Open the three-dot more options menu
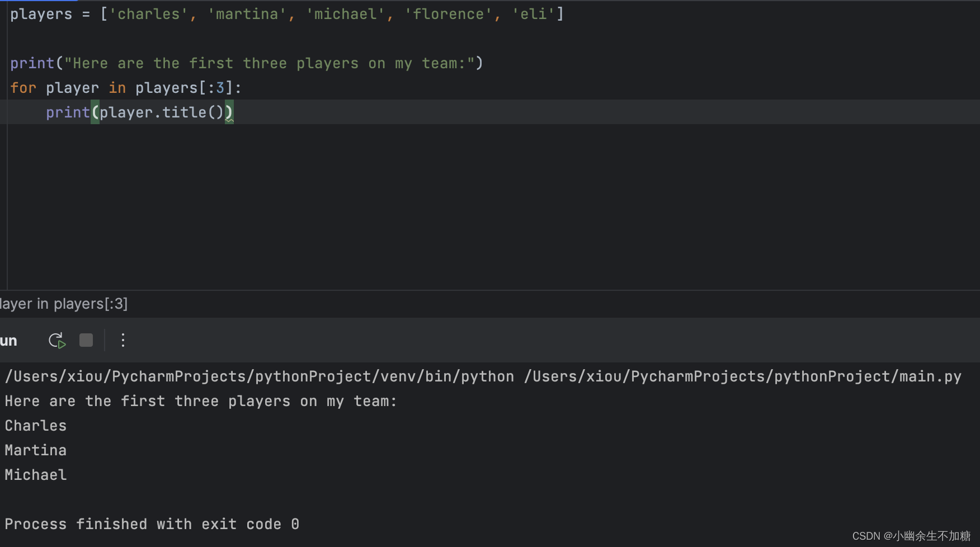The width and height of the screenshot is (980, 547). (x=123, y=340)
